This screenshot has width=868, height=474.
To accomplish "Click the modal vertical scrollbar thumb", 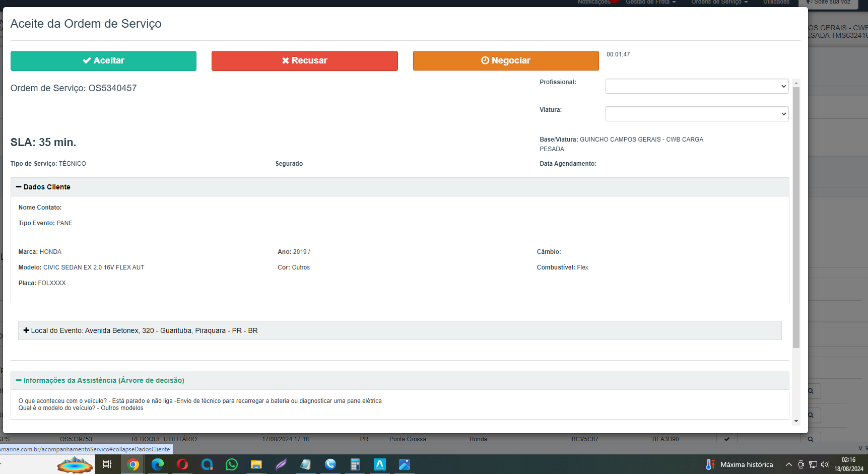I will 796,218.
